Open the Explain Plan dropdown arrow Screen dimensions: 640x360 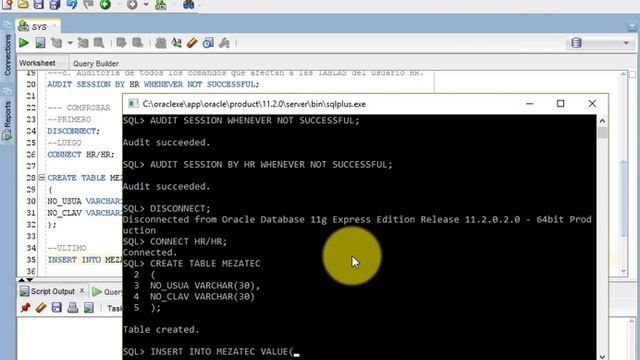tap(70, 43)
